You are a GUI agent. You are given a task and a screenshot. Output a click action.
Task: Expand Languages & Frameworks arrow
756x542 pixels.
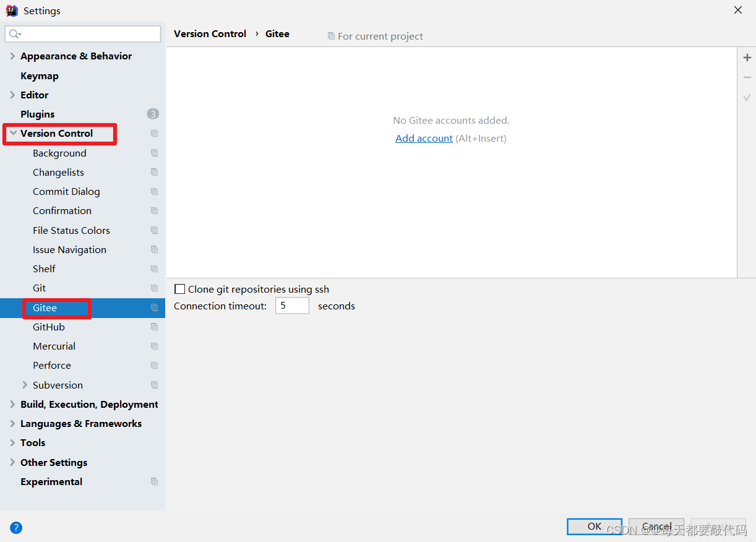(x=12, y=423)
